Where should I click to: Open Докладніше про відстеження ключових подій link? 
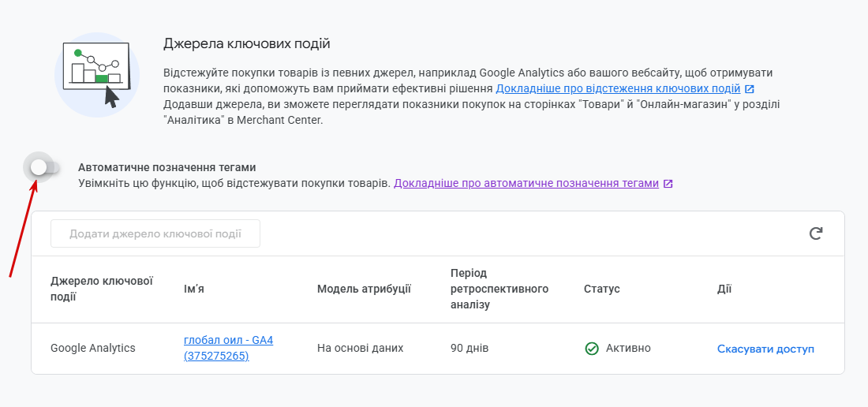618,88
